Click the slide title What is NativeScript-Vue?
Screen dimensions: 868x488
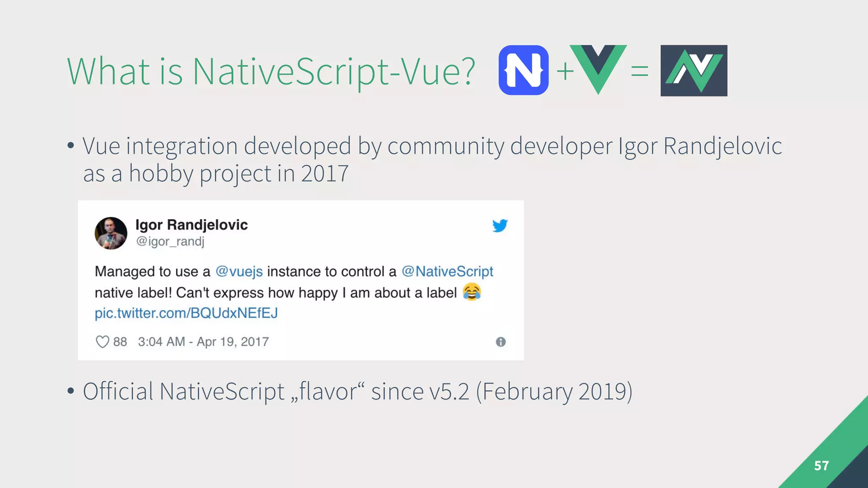(x=271, y=71)
